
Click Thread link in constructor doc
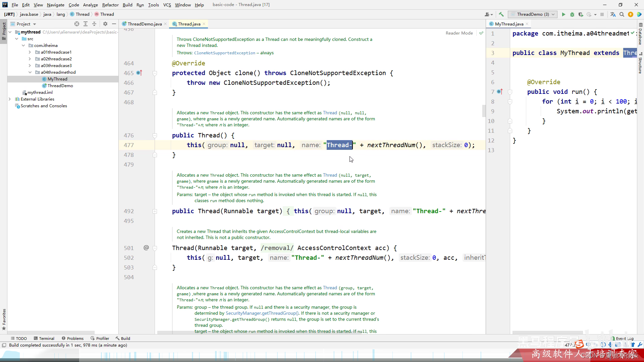point(330,113)
